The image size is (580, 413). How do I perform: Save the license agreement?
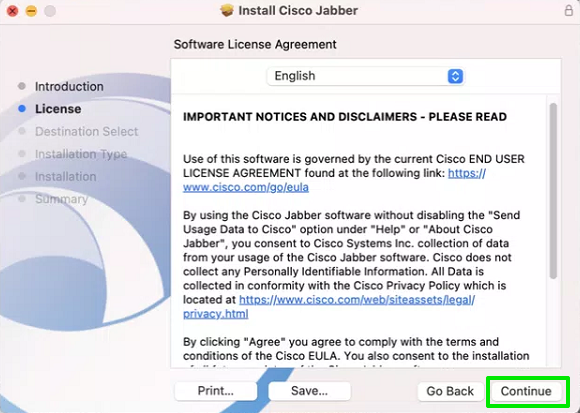coord(309,391)
